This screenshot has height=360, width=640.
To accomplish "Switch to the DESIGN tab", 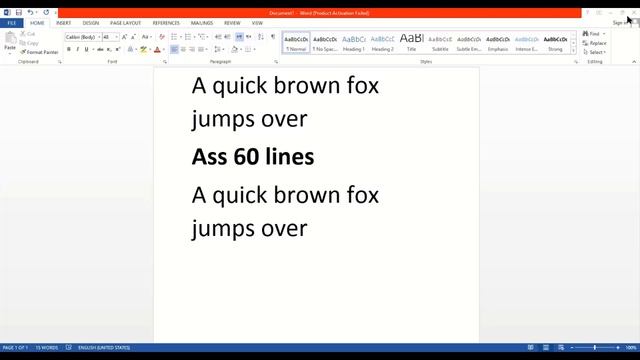I will pyautogui.click(x=91, y=23).
